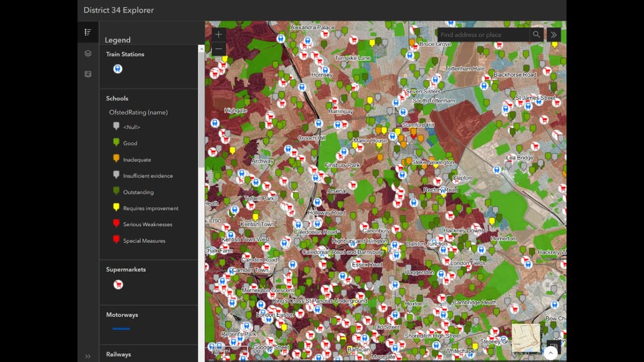Zoom in on the map
The height and width of the screenshot is (362, 644).
coord(218,35)
